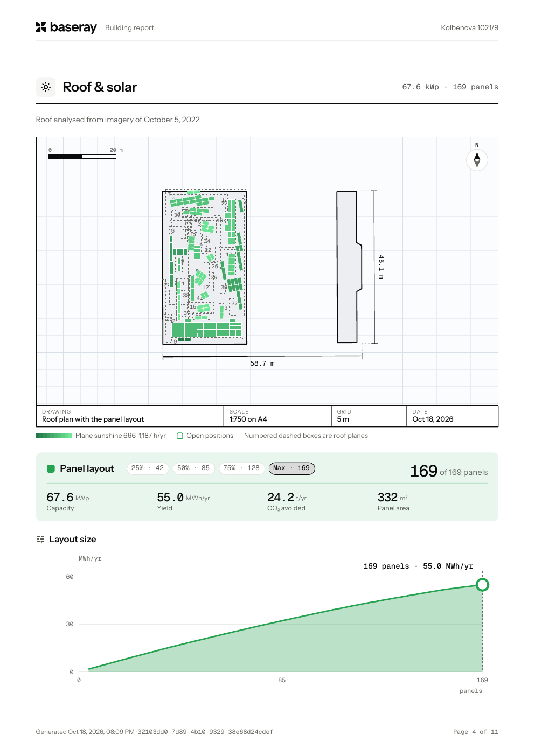Click "Roof plan with the panel layout" title
535x756 pixels.
click(93, 419)
